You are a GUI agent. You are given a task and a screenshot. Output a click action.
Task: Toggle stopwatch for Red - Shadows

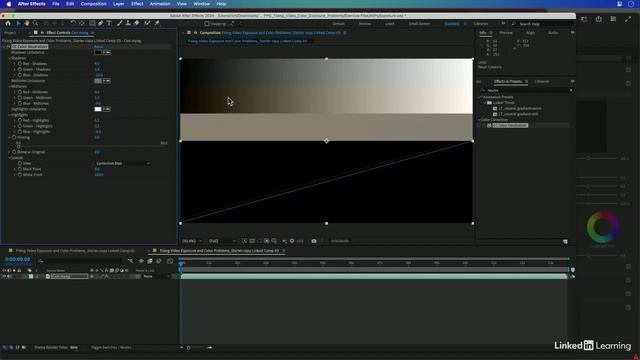point(20,64)
